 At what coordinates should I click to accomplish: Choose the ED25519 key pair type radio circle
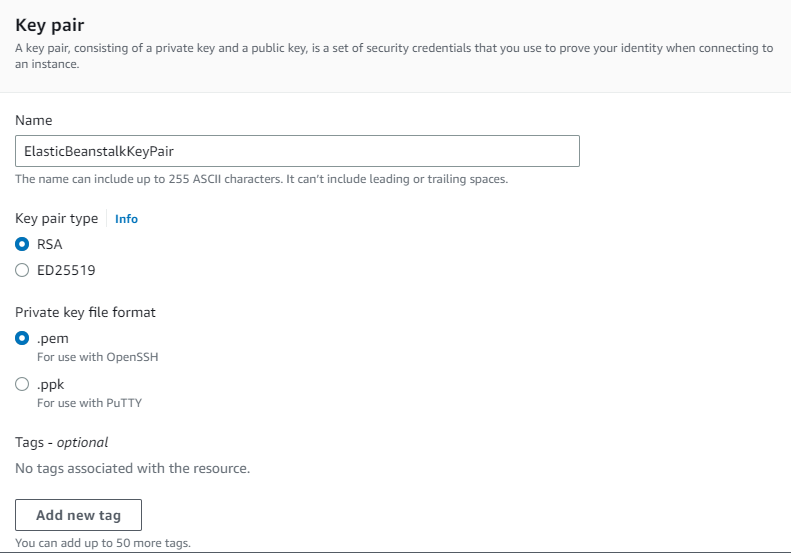click(x=22, y=270)
